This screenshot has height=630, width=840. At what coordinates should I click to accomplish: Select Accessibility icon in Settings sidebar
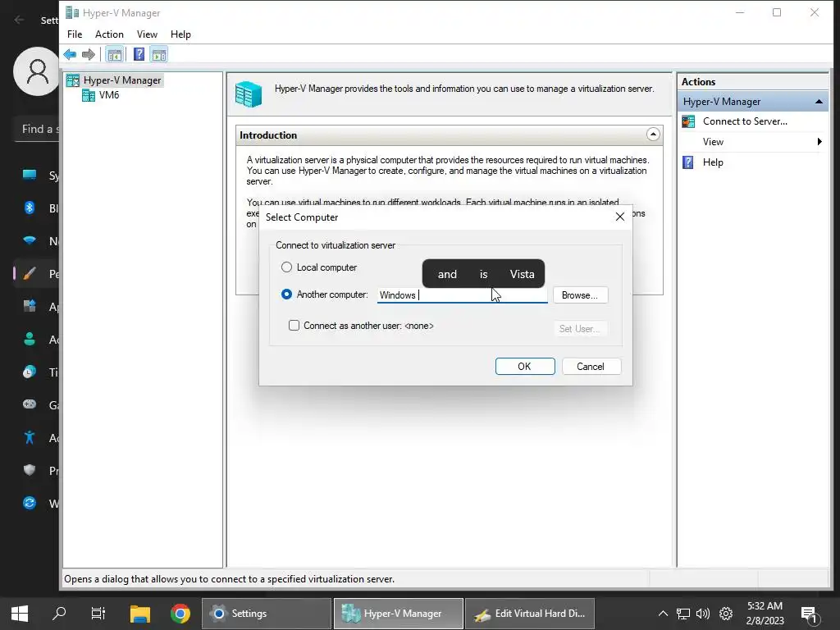(x=30, y=438)
